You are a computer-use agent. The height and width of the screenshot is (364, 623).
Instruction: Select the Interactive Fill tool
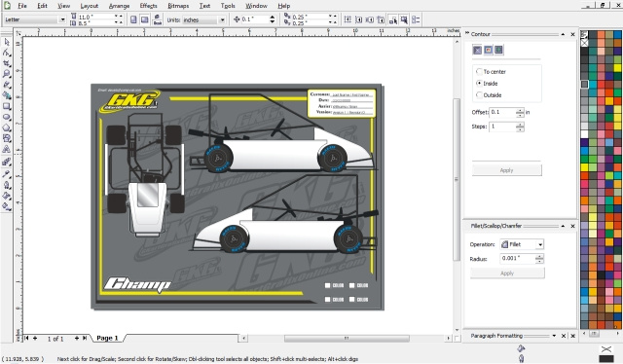pyautogui.click(x=7, y=206)
